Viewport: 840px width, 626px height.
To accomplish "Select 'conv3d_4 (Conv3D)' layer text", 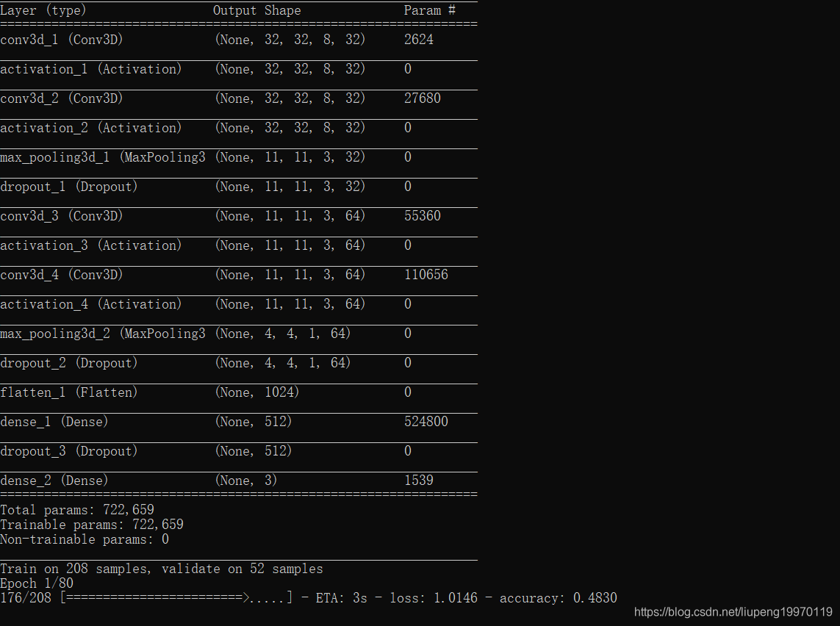I will point(62,276).
